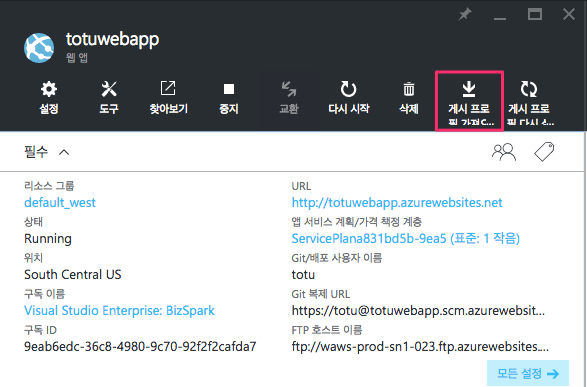Open the default_west resource group link
587x387 pixels.
(x=60, y=202)
